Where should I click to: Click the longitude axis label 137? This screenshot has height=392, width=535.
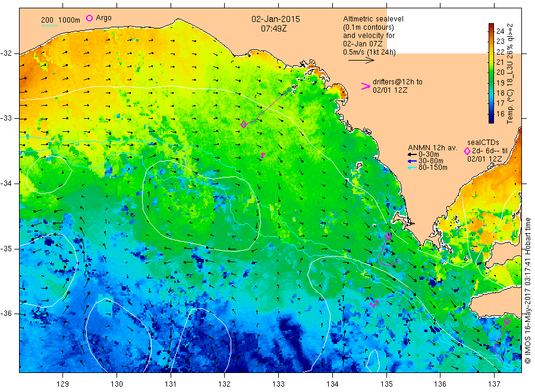(x=495, y=384)
